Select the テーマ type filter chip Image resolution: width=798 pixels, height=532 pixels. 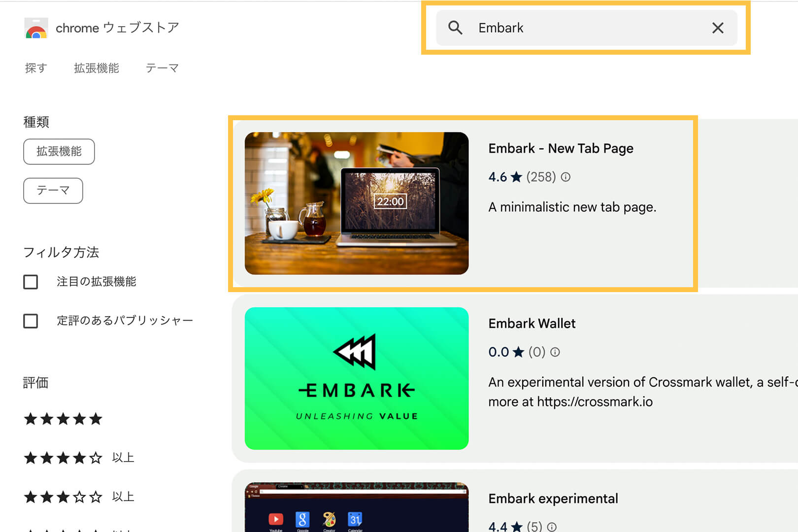(x=53, y=191)
